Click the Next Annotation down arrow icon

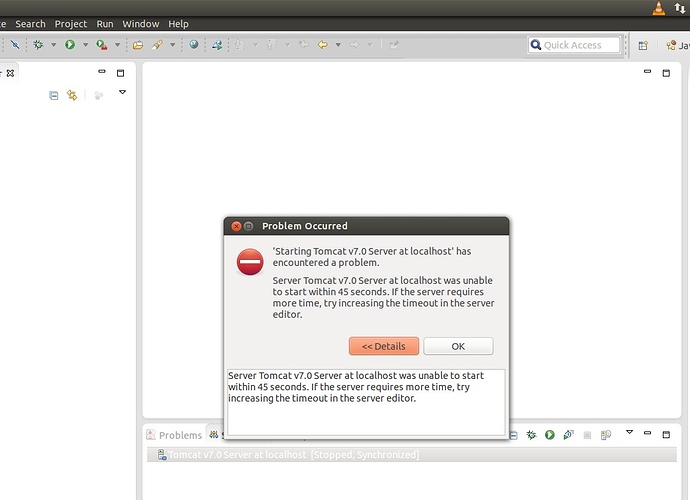coord(239,44)
